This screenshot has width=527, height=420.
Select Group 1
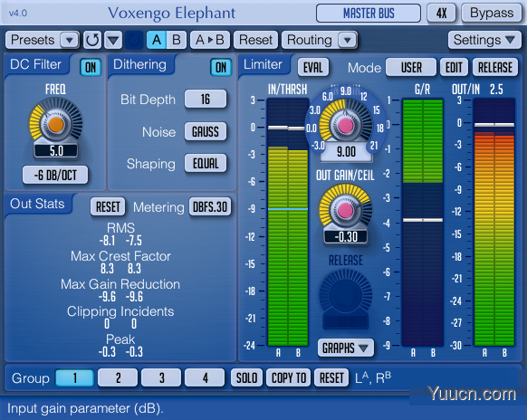[x=74, y=378]
